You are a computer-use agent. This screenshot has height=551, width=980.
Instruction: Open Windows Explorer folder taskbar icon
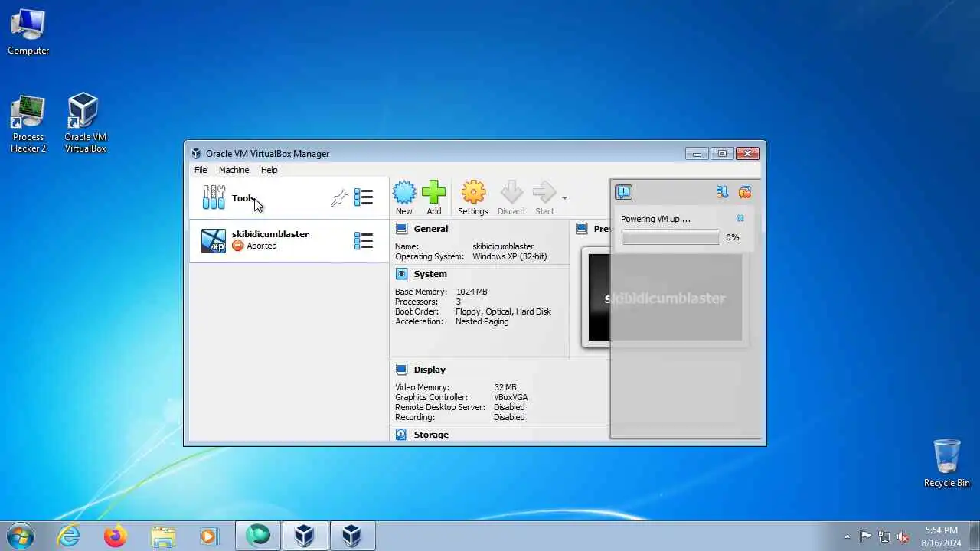pyautogui.click(x=163, y=536)
